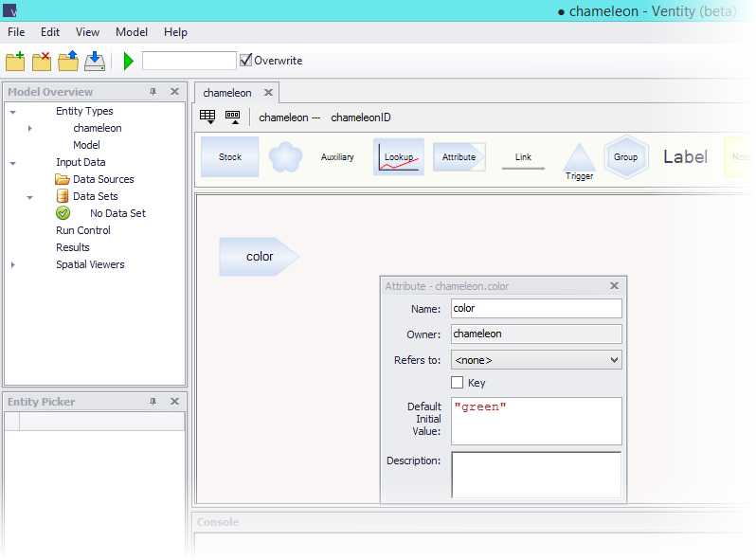Select chameleon in Model Overview tree
This screenshot has height=560, width=756.
pyautogui.click(x=98, y=128)
